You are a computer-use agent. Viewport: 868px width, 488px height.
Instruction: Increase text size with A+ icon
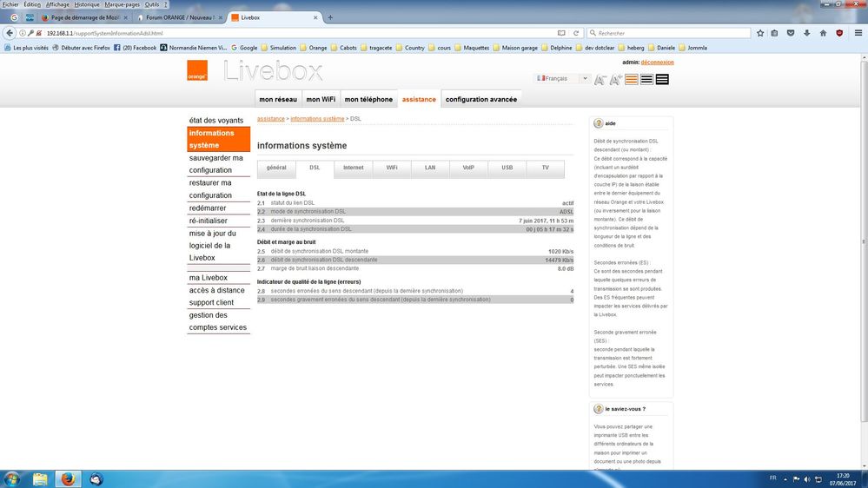(615, 80)
